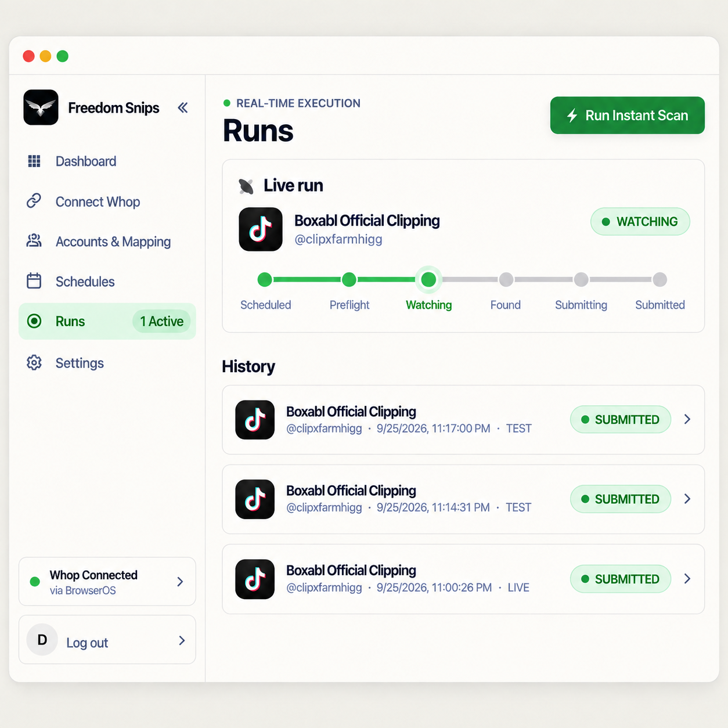
Task: Click the Connect Whop link icon
Action: [x=34, y=201]
